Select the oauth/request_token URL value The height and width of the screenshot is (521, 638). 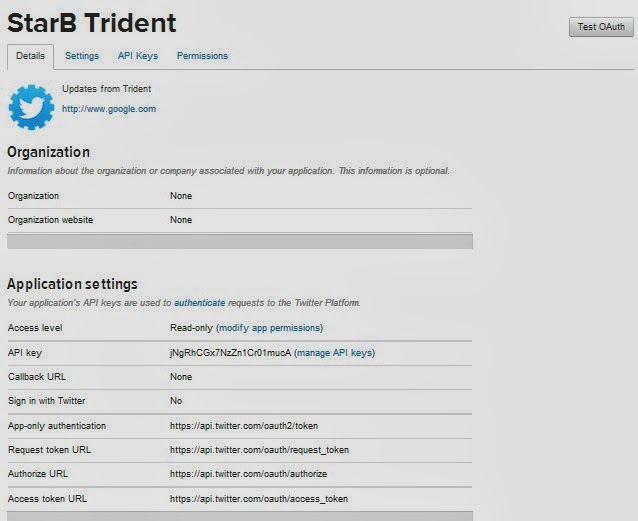[x=259, y=450]
